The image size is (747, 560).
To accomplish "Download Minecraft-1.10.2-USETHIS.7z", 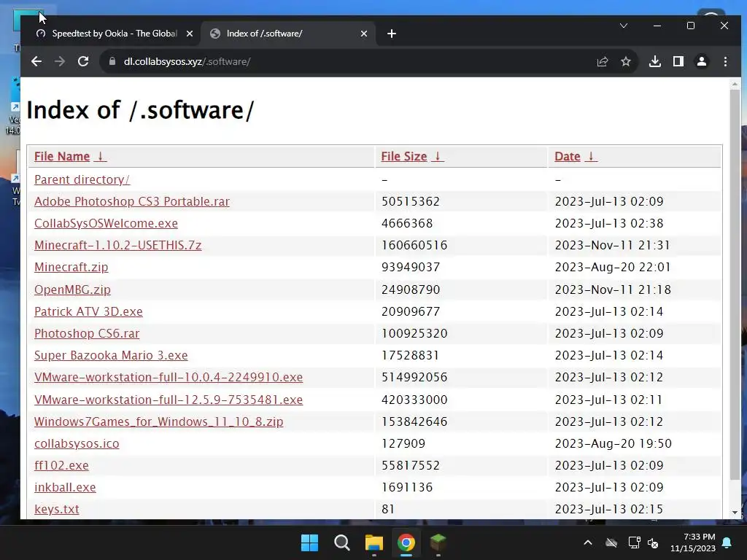I will [x=117, y=245].
